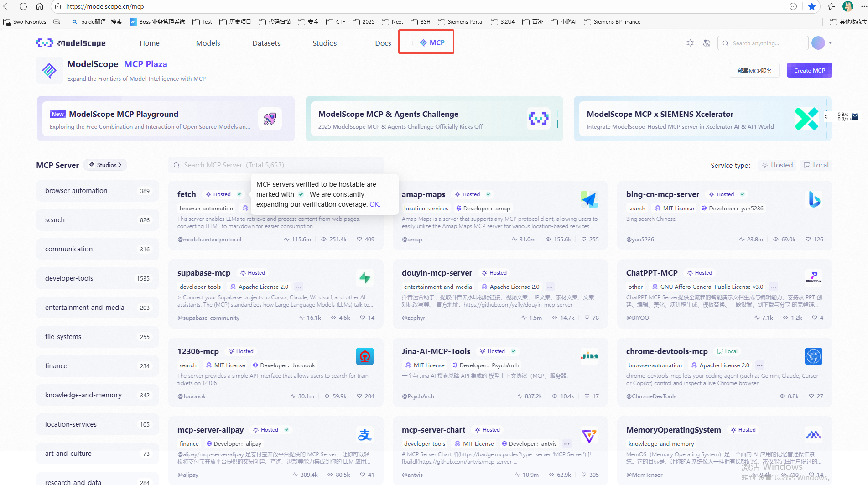
Task: Toggle light/dark theme sun icon
Action: point(690,43)
